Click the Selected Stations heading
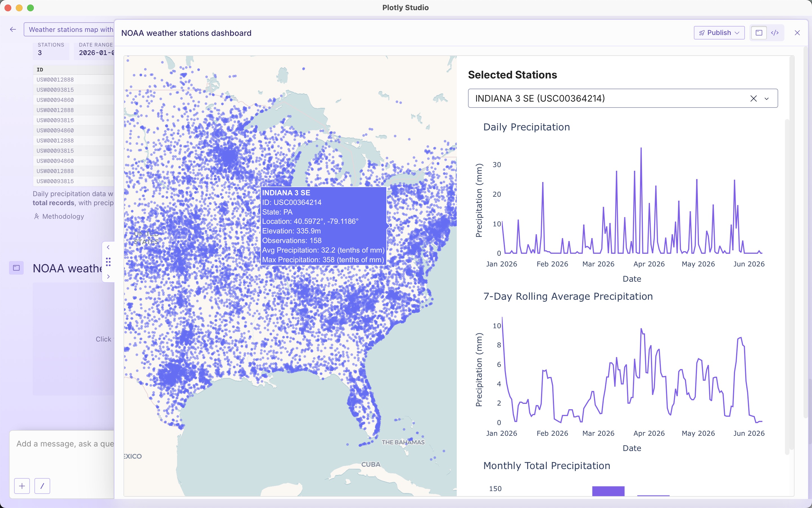Viewport: 812px width, 508px height. pos(512,75)
